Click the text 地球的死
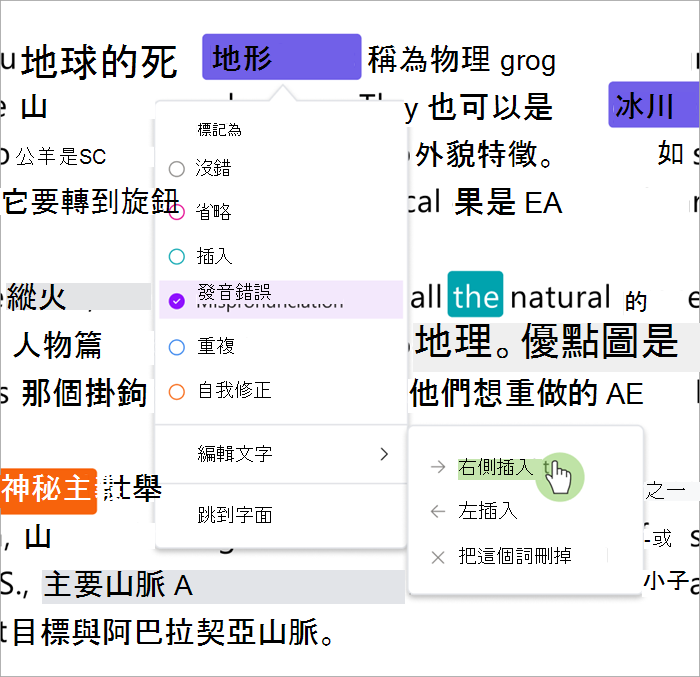The height and width of the screenshot is (677, 700). point(100,63)
